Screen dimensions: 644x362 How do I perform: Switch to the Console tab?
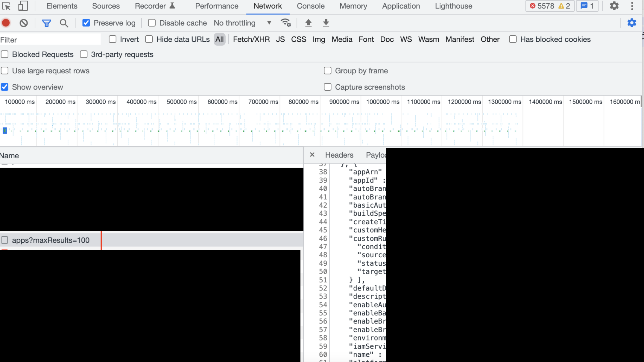(x=311, y=6)
